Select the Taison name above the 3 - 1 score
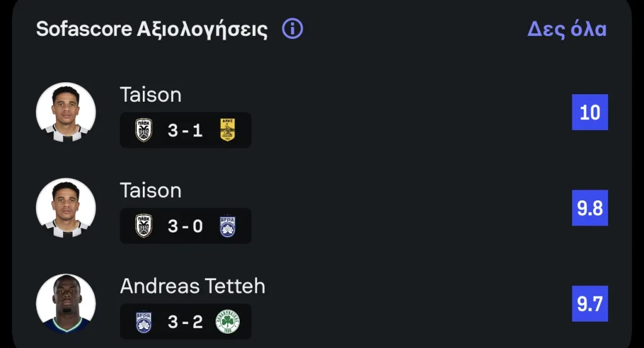Image resolution: width=644 pixels, height=348 pixels. pos(150,95)
